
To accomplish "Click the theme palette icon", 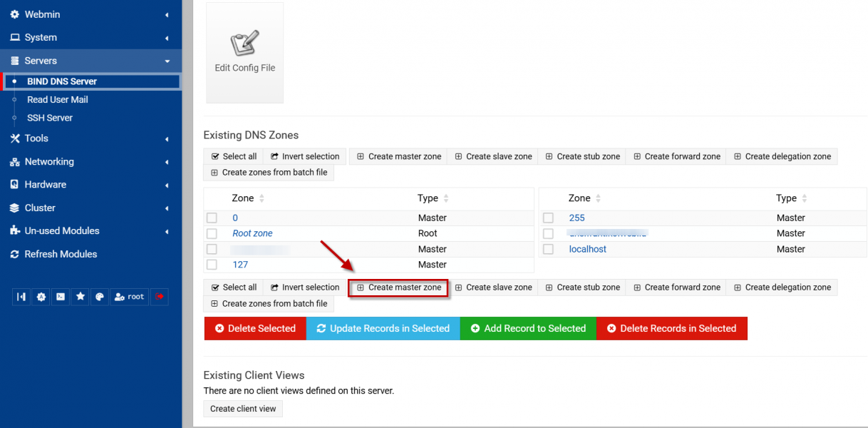I will coord(100,297).
